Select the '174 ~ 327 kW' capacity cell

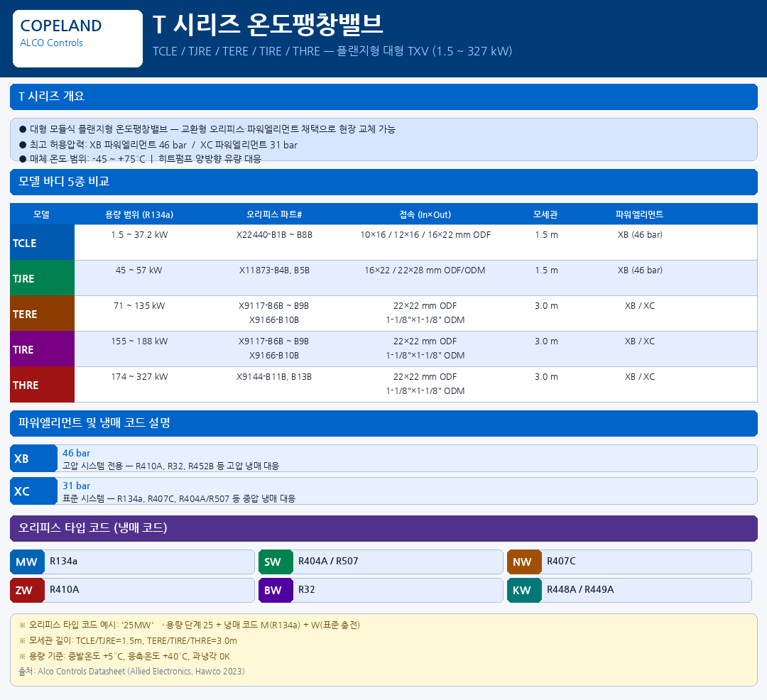(x=139, y=377)
